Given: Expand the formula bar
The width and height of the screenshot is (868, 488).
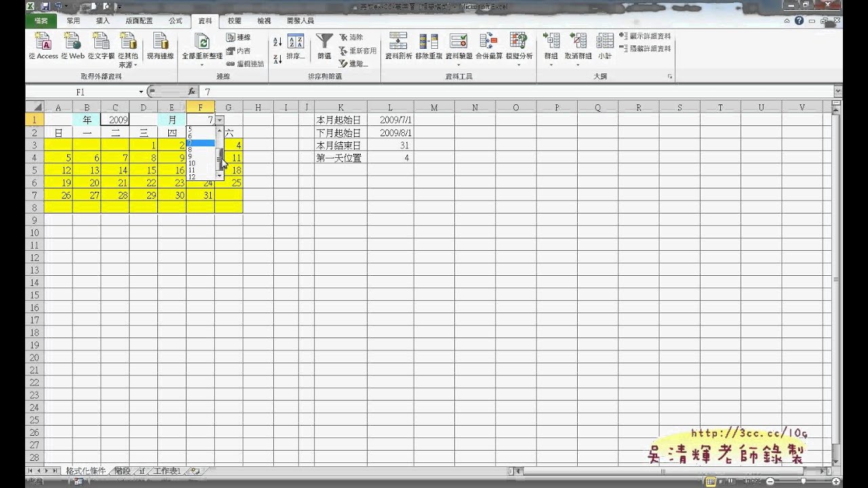Looking at the screenshot, I should coord(838,91).
